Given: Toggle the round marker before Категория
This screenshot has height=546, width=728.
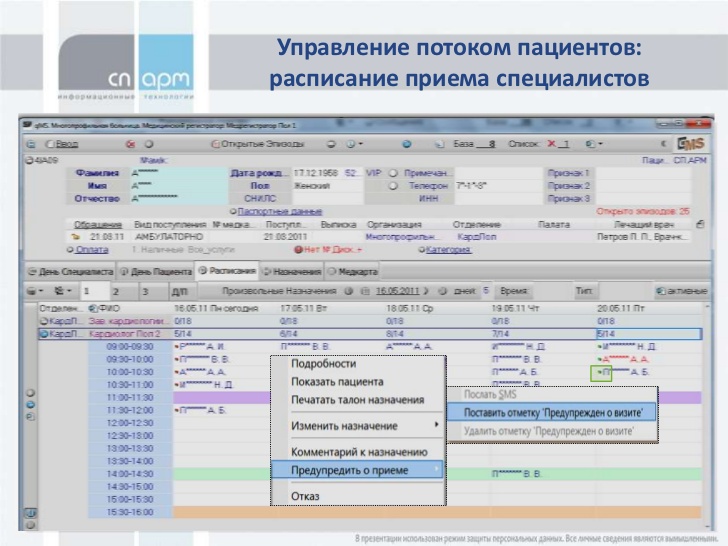Looking at the screenshot, I should (x=422, y=250).
